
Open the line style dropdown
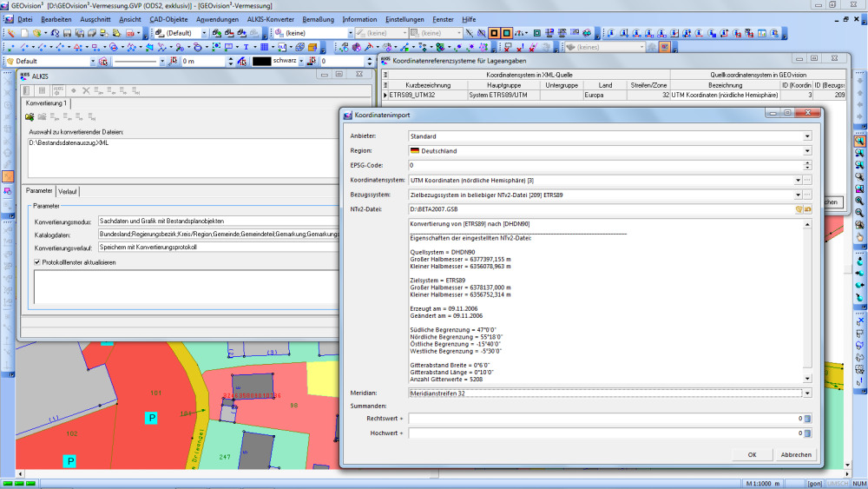click(161, 62)
